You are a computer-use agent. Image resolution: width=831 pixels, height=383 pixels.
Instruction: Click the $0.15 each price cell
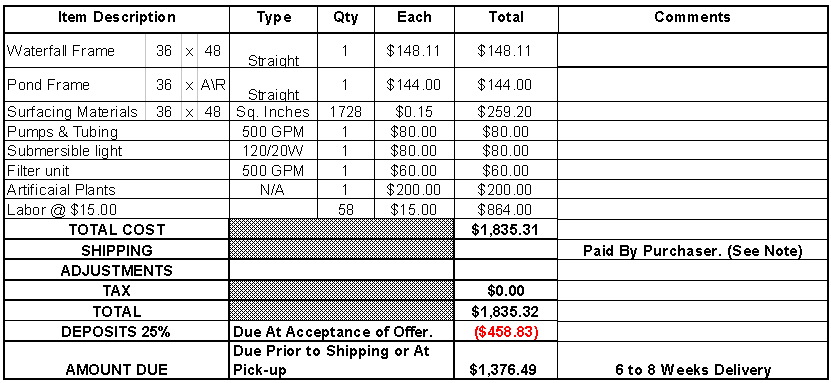[414, 112]
